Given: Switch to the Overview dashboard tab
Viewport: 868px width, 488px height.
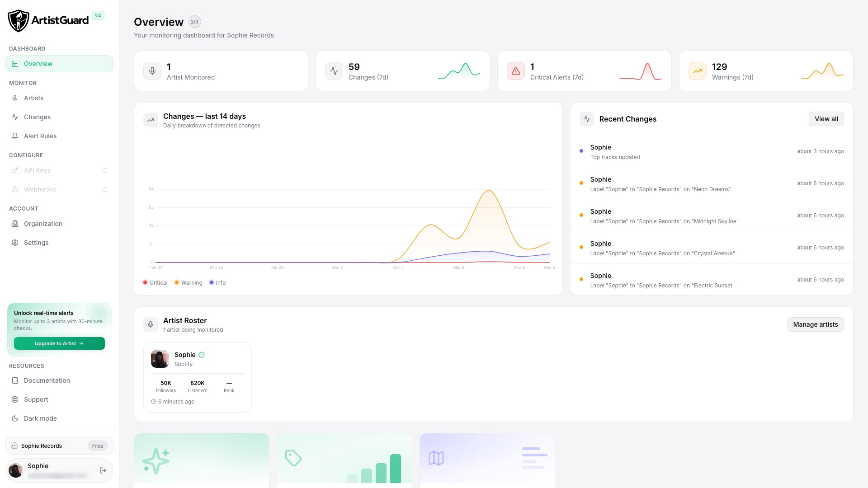Looking at the screenshot, I should tap(38, 64).
